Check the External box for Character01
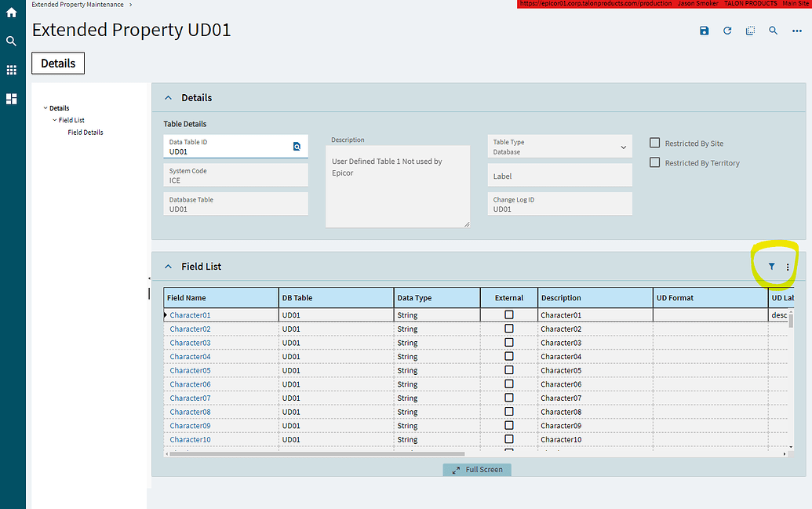 pyautogui.click(x=509, y=314)
